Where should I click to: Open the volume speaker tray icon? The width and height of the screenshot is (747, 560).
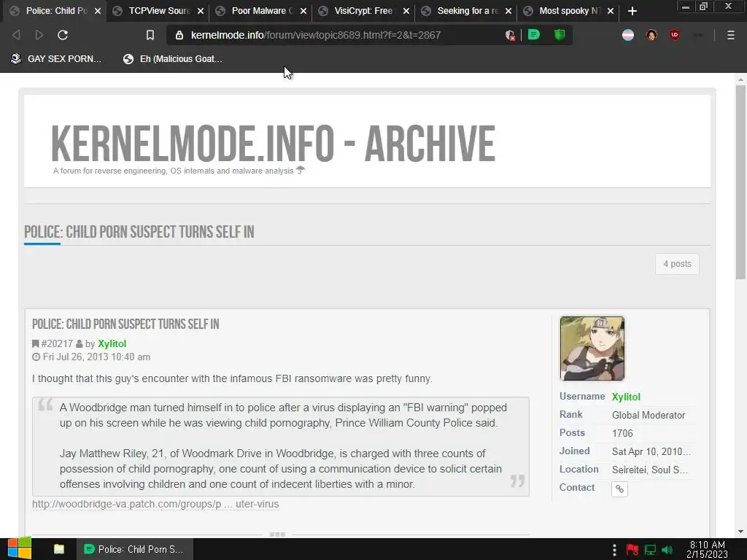(x=667, y=550)
